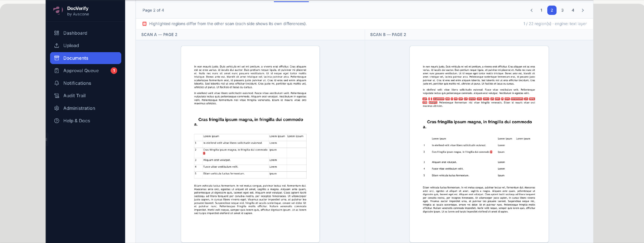Click the Upload arrow icon in sidebar
The width and height of the screenshot is (644, 243).
click(x=57, y=46)
